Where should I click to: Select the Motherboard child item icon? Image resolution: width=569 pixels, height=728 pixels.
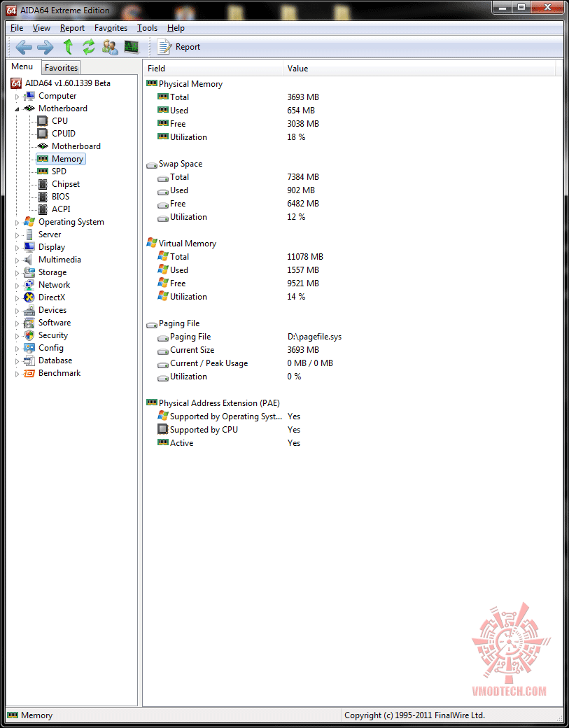pos(43,146)
